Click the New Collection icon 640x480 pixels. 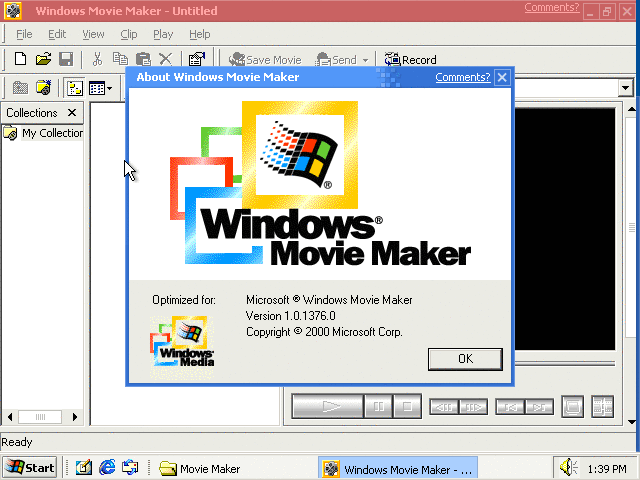point(43,88)
